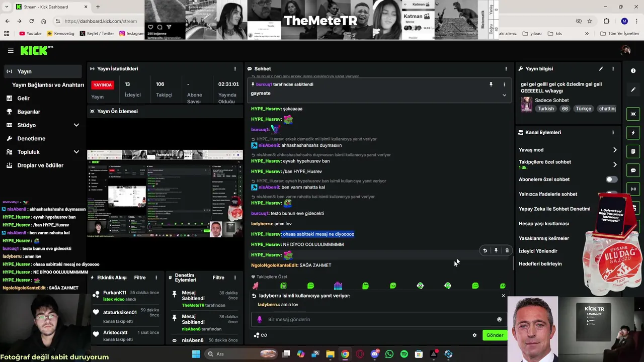Open the Kanal Eylemleri three-dot menu
644x362 pixels.
[x=613, y=133]
